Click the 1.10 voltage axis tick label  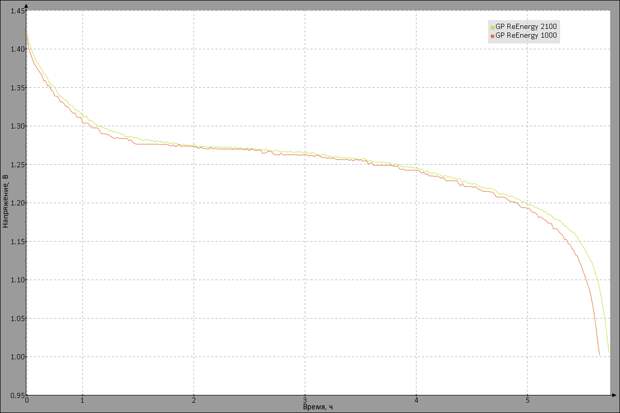pyautogui.click(x=16, y=280)
